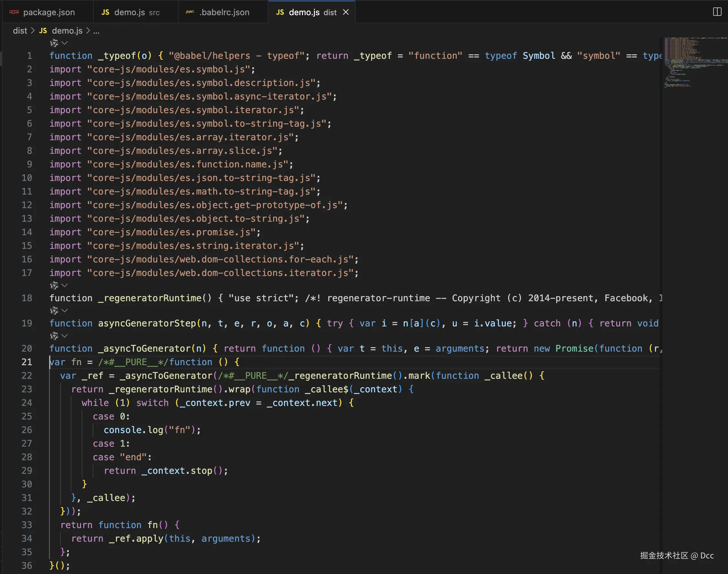728x574 pixels.
Task: Switch to the package.json tab
Action: click(49, 12)
